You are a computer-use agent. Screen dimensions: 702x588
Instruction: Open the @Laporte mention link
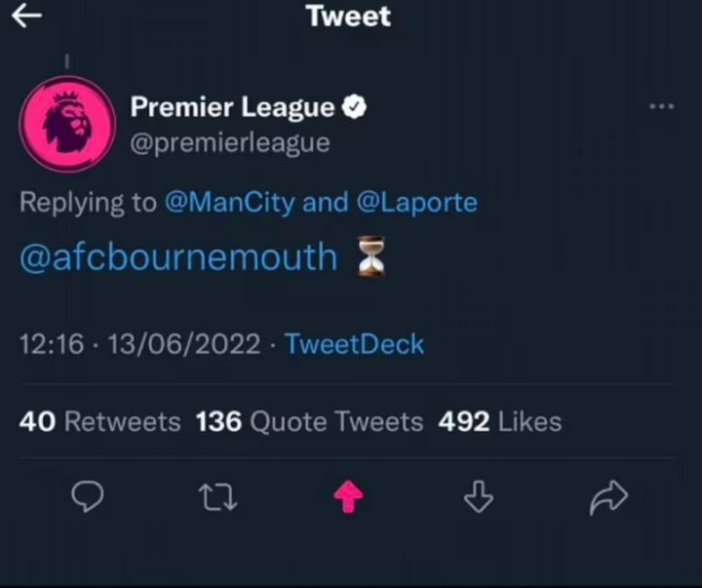(415, 202)
